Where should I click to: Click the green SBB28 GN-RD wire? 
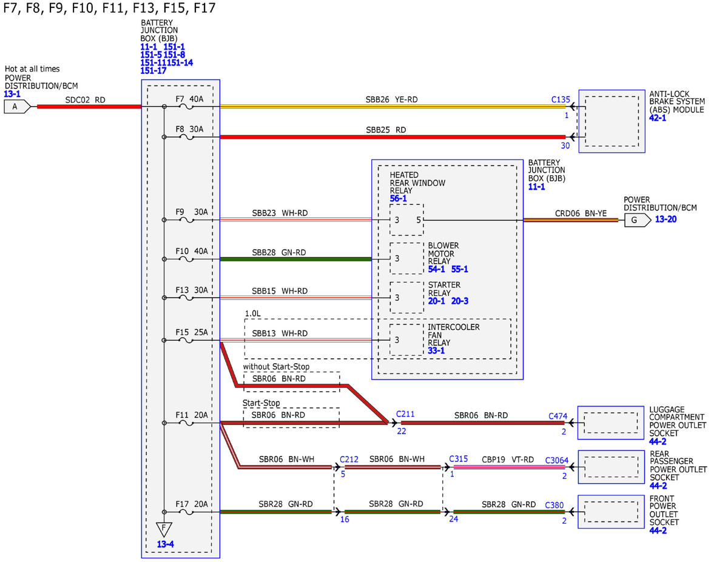tap(295, 259)
